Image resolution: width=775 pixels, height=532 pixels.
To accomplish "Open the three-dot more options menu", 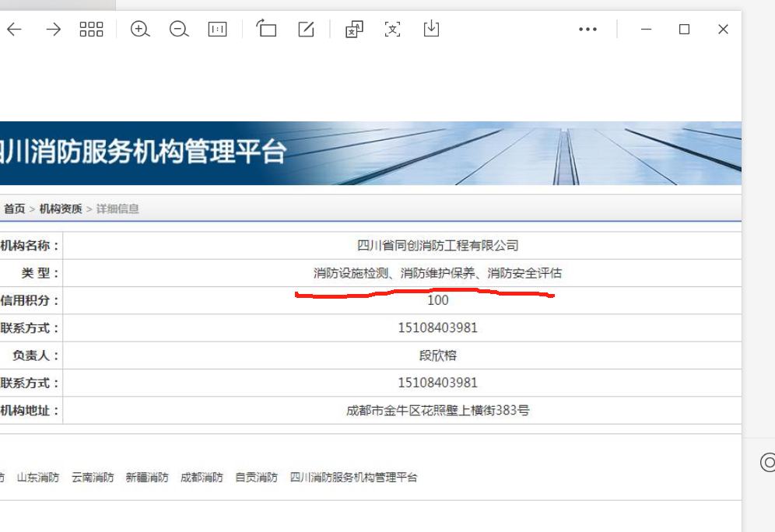I will click(587, 29).
